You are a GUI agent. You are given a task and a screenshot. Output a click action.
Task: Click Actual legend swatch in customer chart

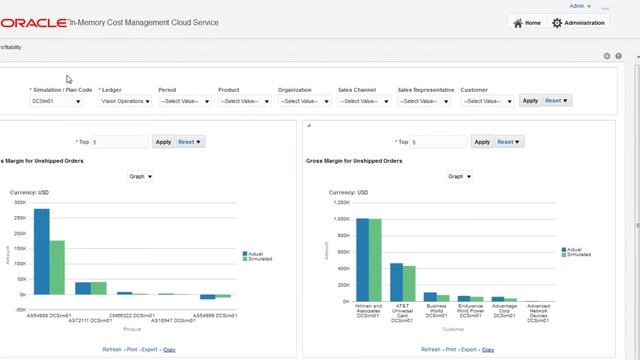point(564,249)
